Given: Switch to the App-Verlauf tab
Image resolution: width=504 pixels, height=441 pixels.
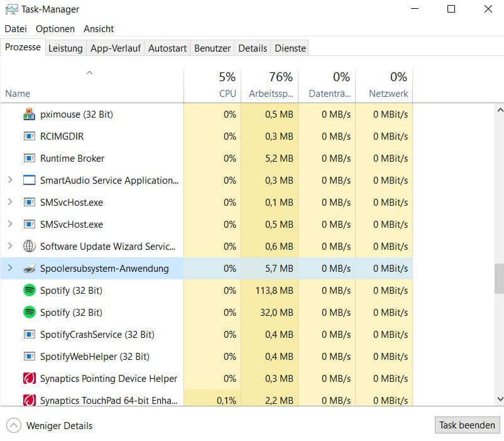Looking at the screenshot, I should pyautogui.click(x=116, y=48).
